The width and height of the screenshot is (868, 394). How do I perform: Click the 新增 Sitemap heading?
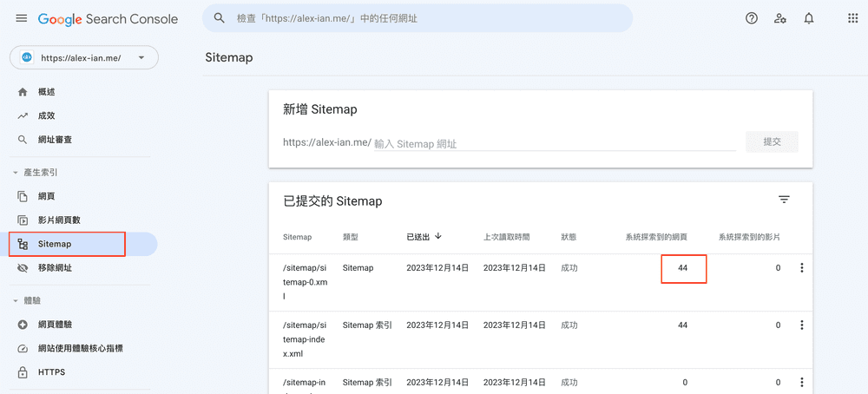click(x=320, y=109)
